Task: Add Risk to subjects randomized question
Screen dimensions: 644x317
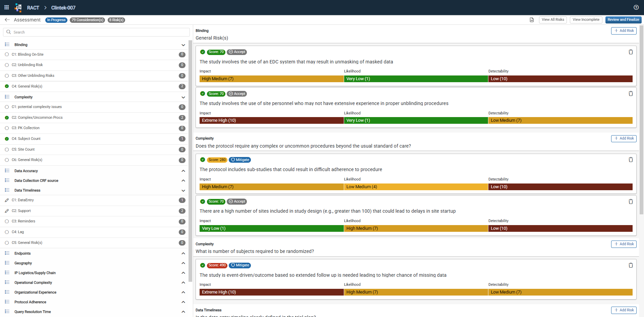Action: tap(624, 244)
